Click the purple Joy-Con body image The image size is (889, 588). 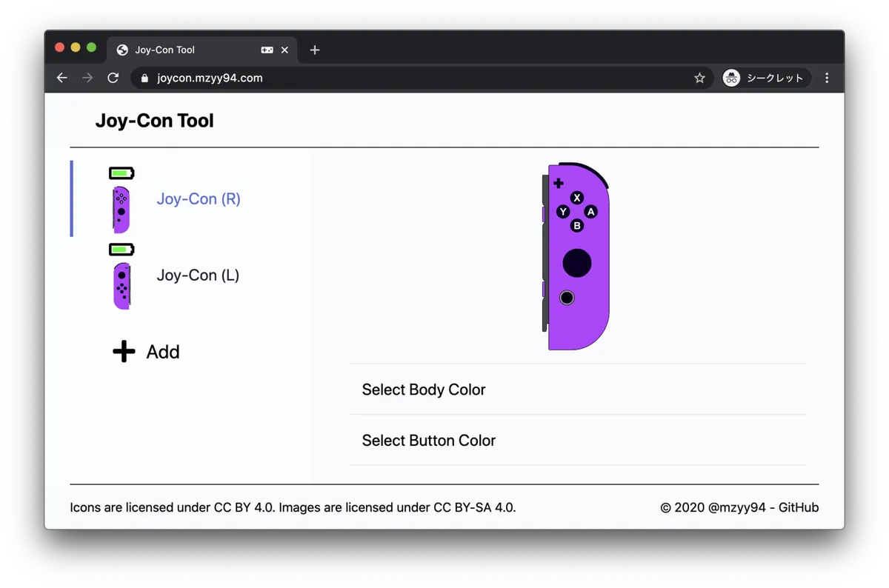[x=576, y=256]
